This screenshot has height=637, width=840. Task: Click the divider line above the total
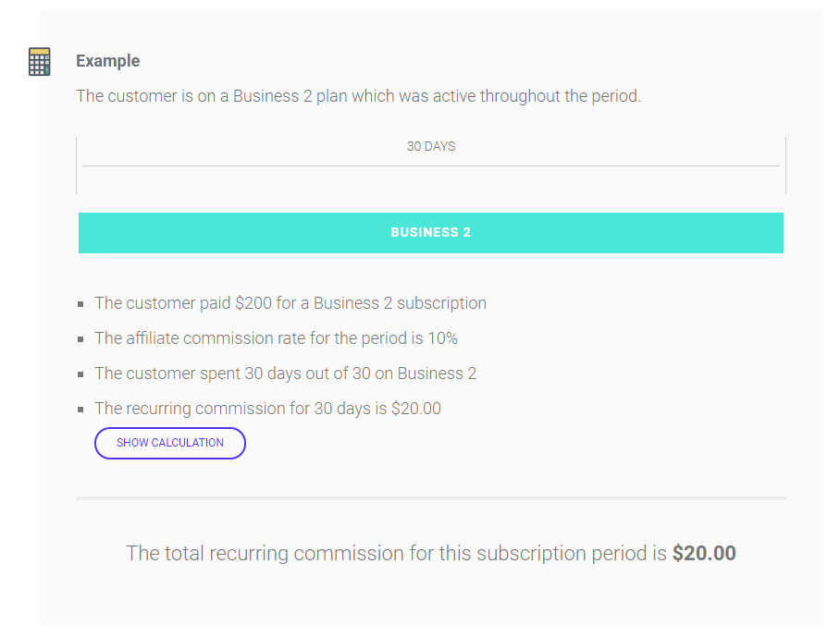click(x=431, y=498)
